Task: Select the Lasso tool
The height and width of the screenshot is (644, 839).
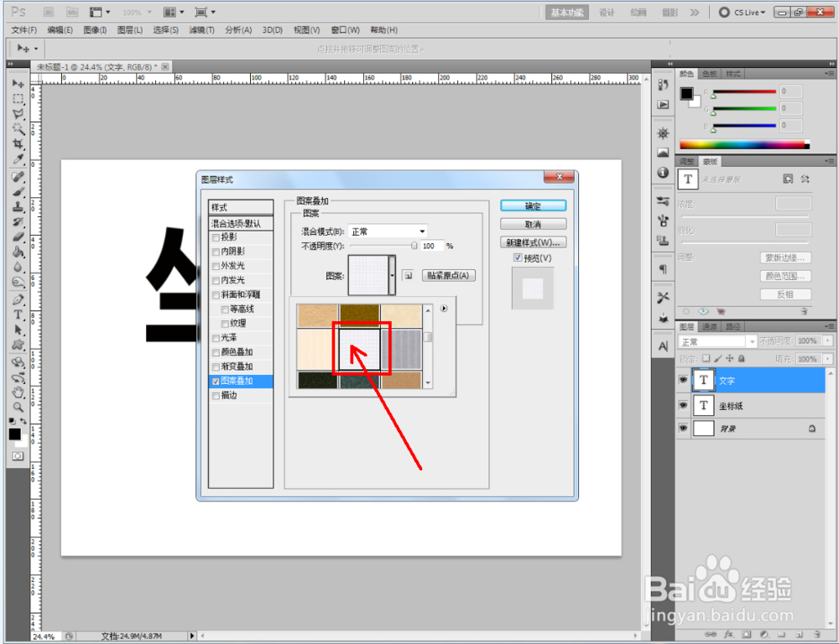Action: coord(18,112)
